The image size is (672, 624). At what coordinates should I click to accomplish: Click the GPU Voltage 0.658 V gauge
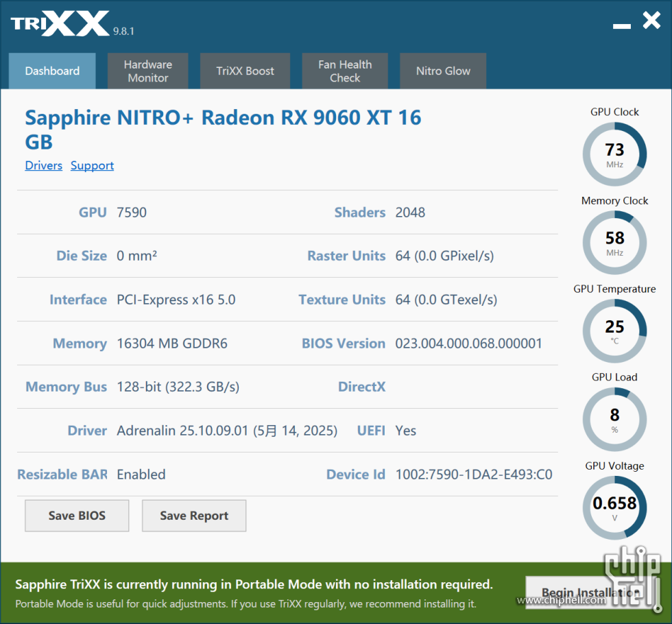(614, 508)
